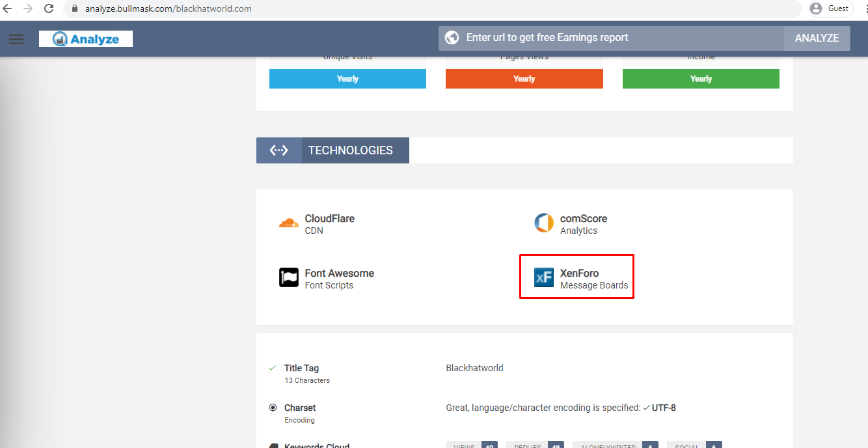Open the hamburger menu

click(x=16, y=39)
